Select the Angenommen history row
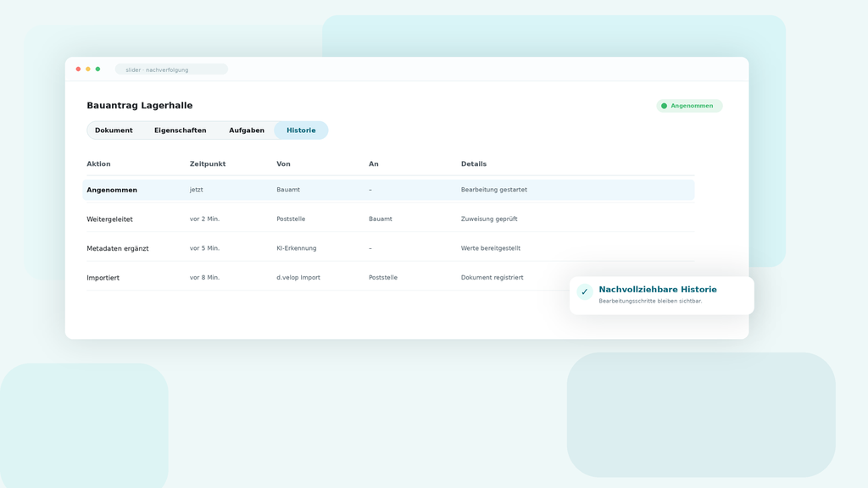This screenshot has width=868, height=488. point(388,190)
